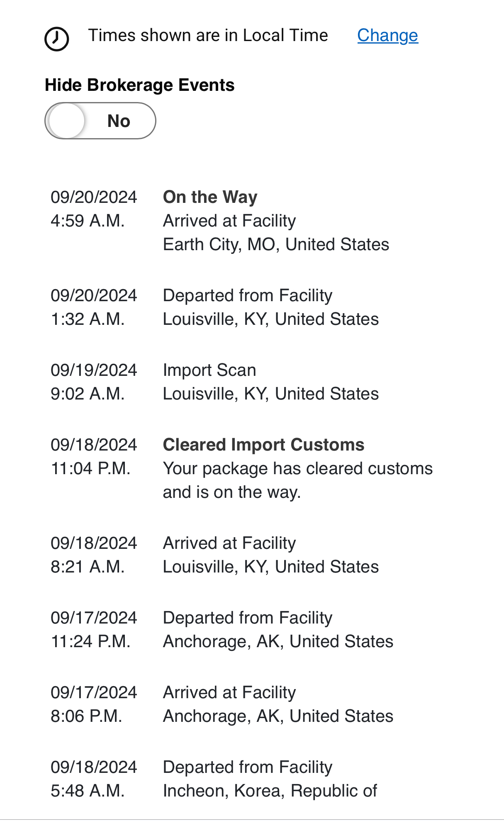
Task: Select the Departed from Facility Louisville event
Action: tap(247, 296)
